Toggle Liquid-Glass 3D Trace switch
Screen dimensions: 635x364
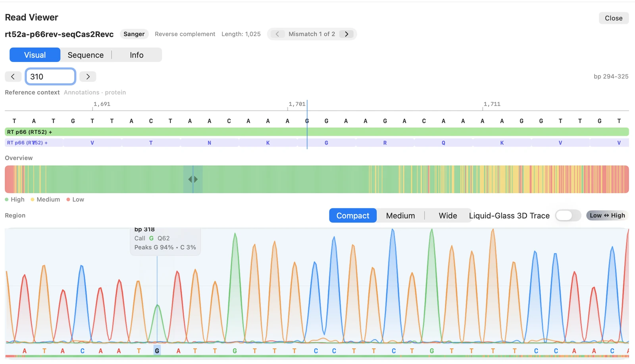click(x=568, y=216)
